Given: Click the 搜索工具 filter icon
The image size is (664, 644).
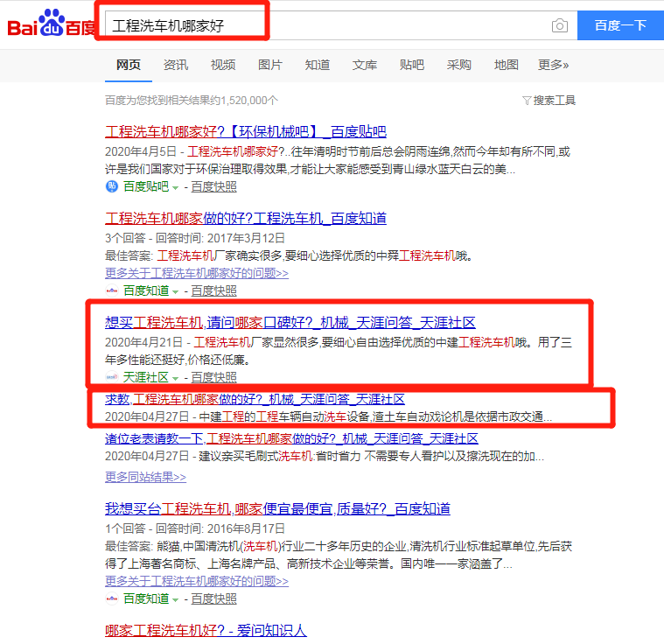Looking at the screenshot, I should (x=527, y=101).
